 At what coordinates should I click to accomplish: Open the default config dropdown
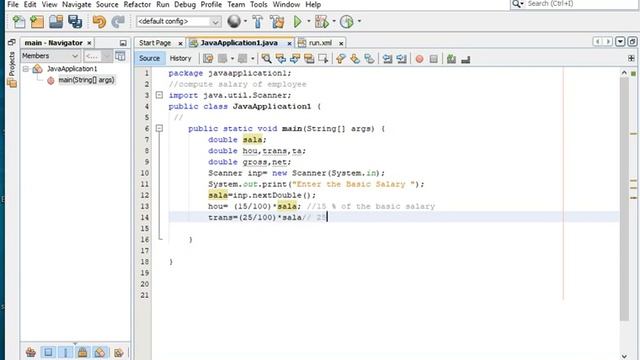coord(178,21)
